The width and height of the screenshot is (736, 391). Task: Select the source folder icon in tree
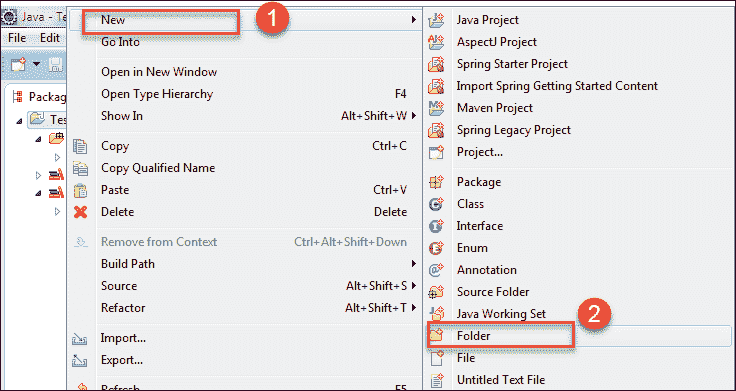tap(56, 138)
